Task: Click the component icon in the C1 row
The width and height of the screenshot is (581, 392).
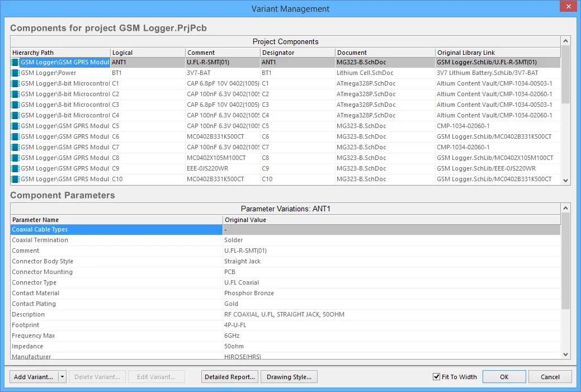Action: [x=15, y=84]
